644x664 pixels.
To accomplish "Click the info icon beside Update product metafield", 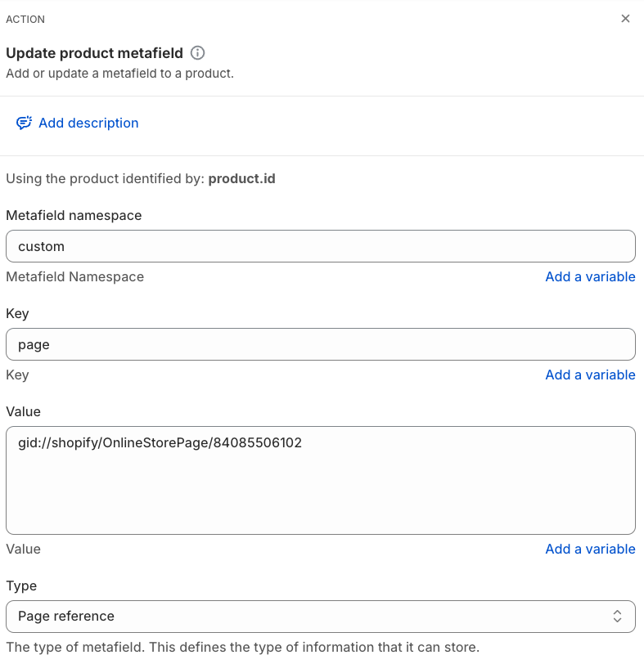I will tap(197, 53).
